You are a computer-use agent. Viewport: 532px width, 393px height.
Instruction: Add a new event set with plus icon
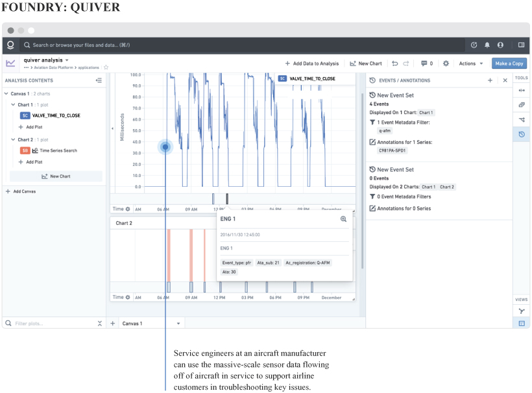490,80
